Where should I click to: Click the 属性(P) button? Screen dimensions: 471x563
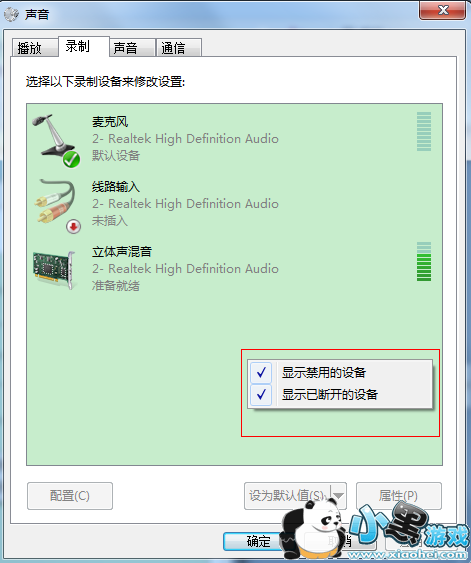[x=398, y=496]
